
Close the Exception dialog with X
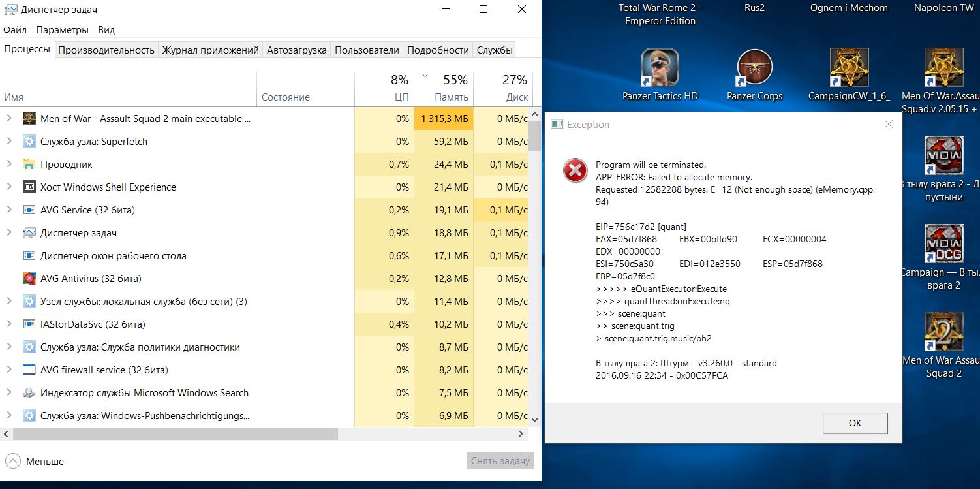click(888, 124)
